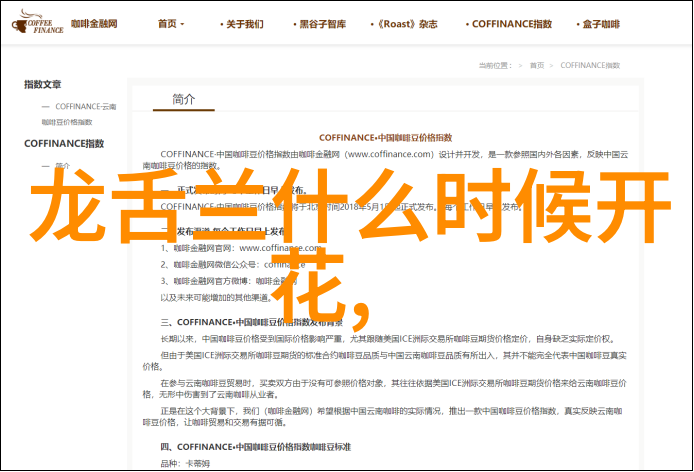The width and height of the screenshot is (694, 472).
Task: Click 当前位置 breadcrumb label
Action: (x=495, y=66)
